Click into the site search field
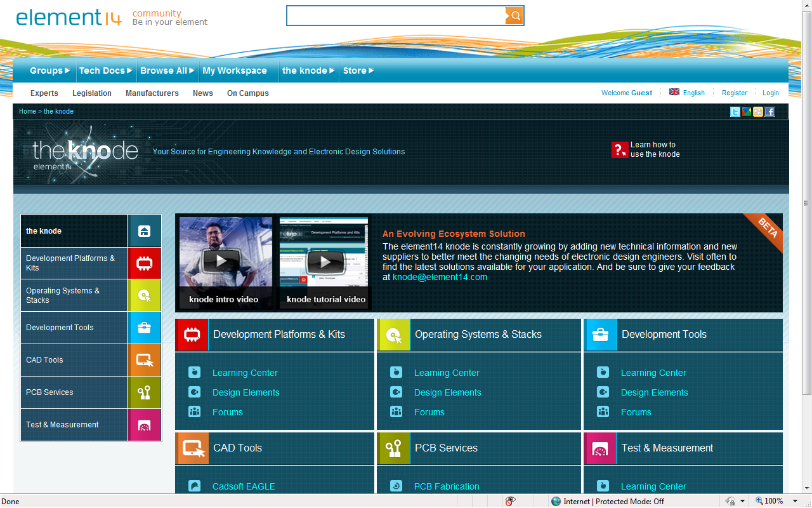 pos(396,16)
